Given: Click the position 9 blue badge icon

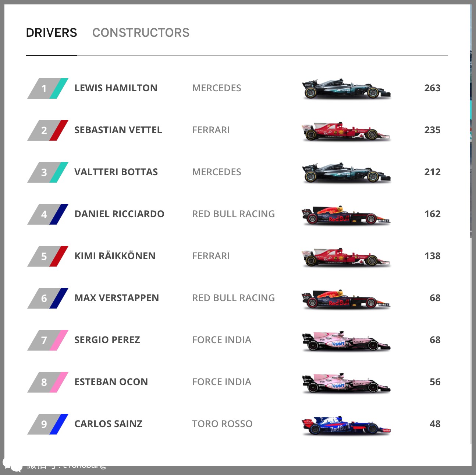Looking at the screenshot, I should pyautogui.click(x=47, y=424).
